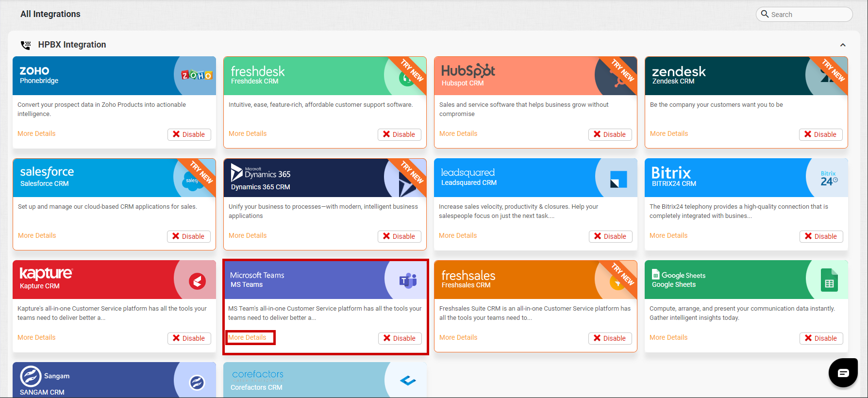Click the HPBX Integration section title

(72, 45)
